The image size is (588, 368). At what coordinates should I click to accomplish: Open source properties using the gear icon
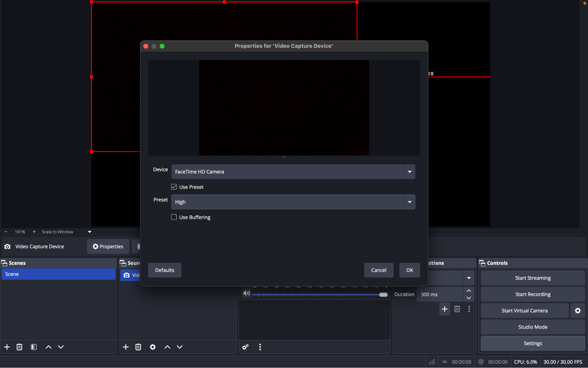point(153,347)
